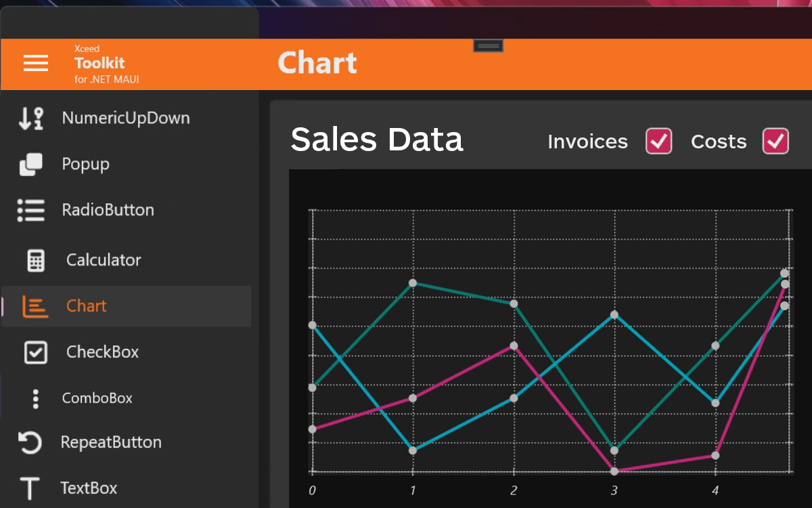812x508 pixels.
Task: Click the magenta line point at 2
Action: tap(514, 345)
